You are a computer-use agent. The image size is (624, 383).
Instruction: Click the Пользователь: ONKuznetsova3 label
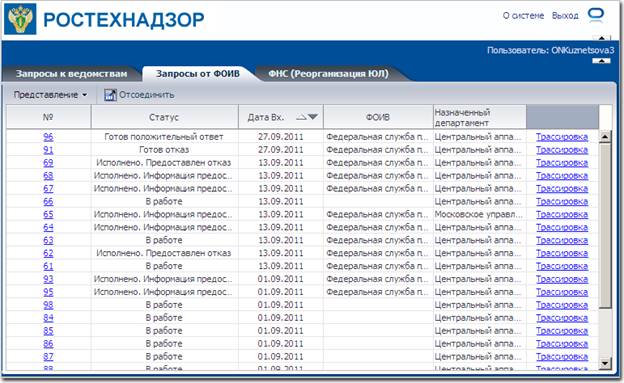coord(550,50)
